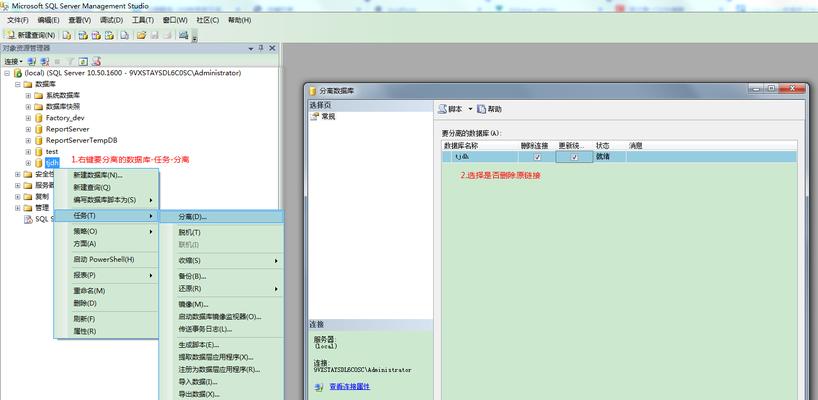Viewport: 818px width, 400px height.
Task: Open the 还原(R) submenu
Action: point(221,288)
